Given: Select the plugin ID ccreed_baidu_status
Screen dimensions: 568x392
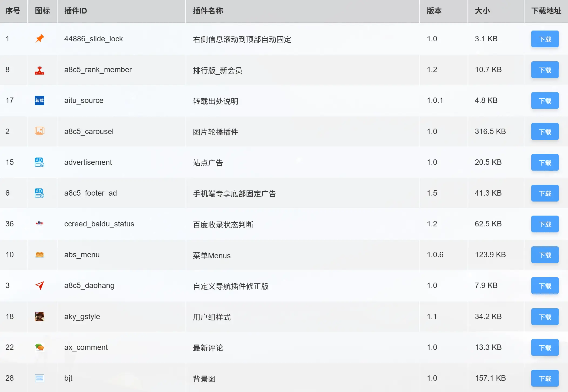Looking at the screenshot, I should (99, 224).
